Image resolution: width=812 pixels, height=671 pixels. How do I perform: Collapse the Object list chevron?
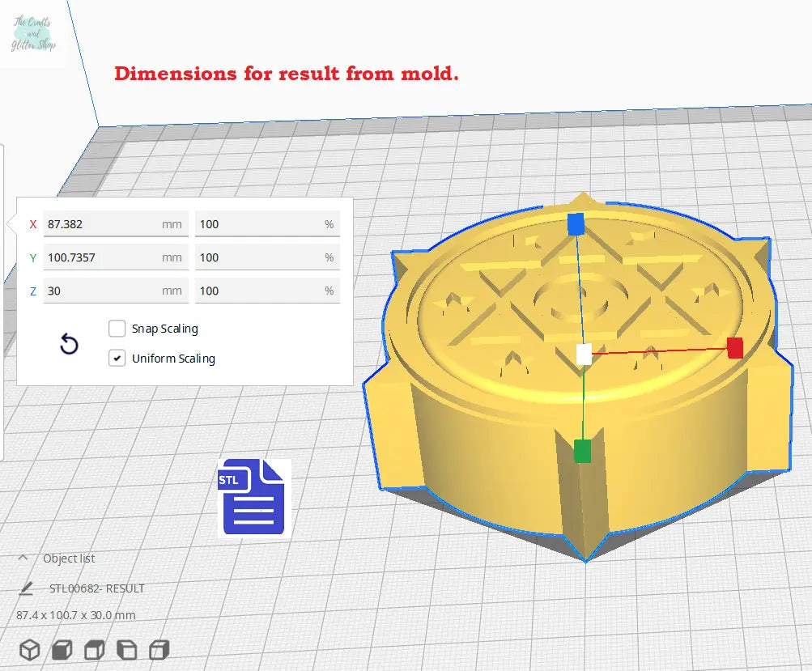(23, 558)
